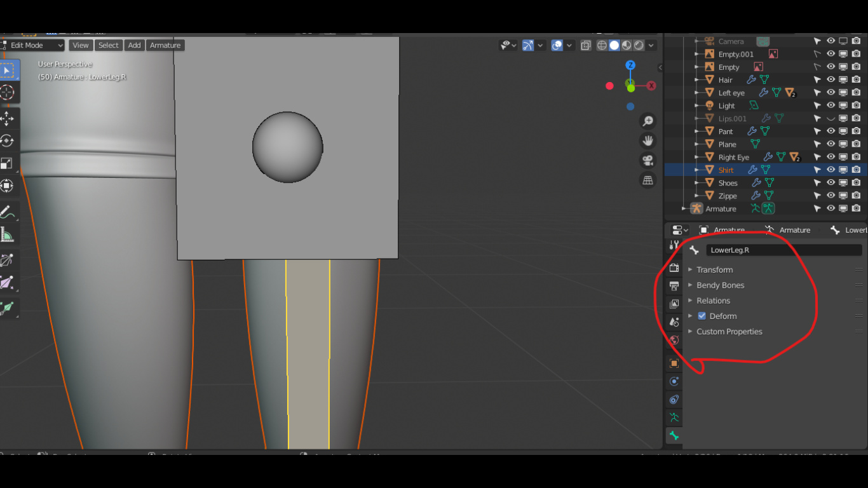This screenshot has width=868, height=488.
Task: Toggle the Measure tool in left toolbar
Action: coord(9,234)
